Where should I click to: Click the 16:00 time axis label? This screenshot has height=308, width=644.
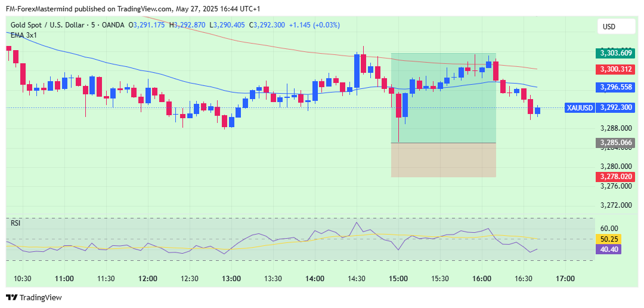481,278
